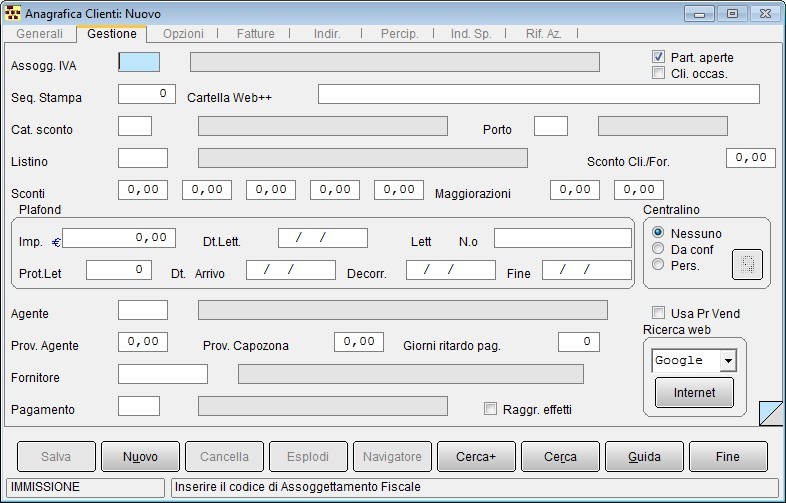Image resolution: width=786 pixels, height=503 pixels.
Task: Click the Agente code field
Action: coord(143,310)
